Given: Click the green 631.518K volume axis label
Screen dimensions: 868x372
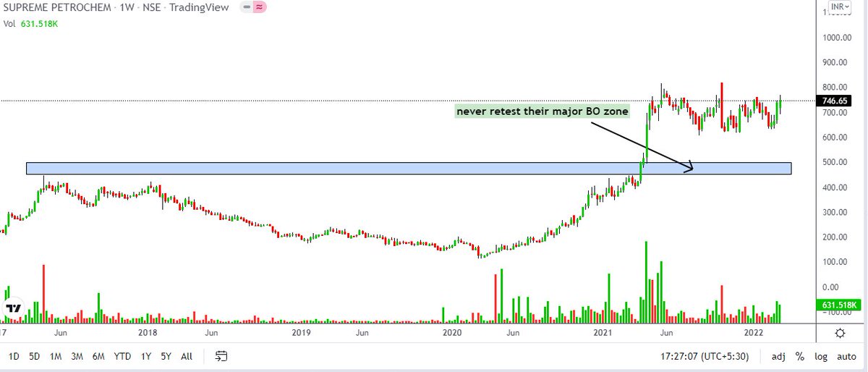Looking at the screenshot, I should point(838,306).
